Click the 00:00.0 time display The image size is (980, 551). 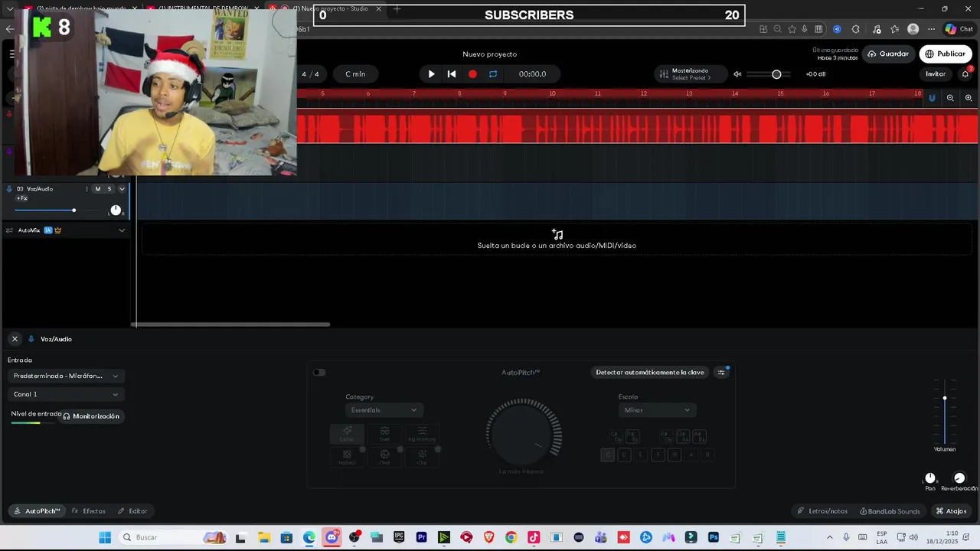tap(532, 74)
